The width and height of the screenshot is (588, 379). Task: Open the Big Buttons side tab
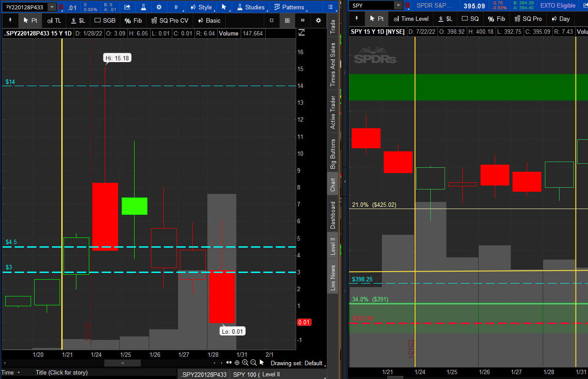click(x=333, y=154)
